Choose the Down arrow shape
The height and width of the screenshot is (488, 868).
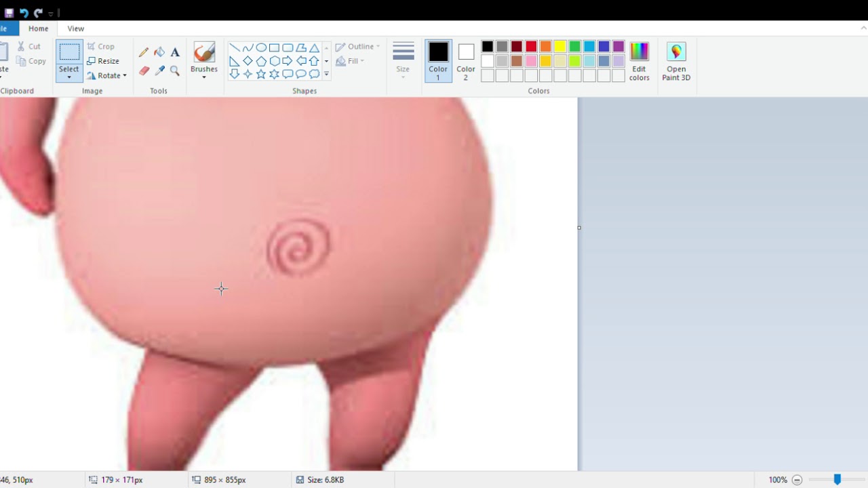235,74
